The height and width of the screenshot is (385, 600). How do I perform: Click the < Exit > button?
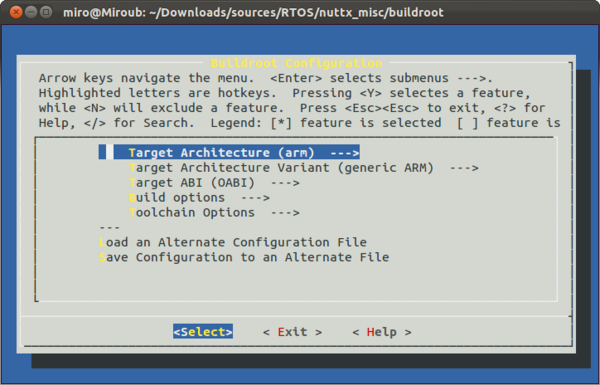[292, 332]
